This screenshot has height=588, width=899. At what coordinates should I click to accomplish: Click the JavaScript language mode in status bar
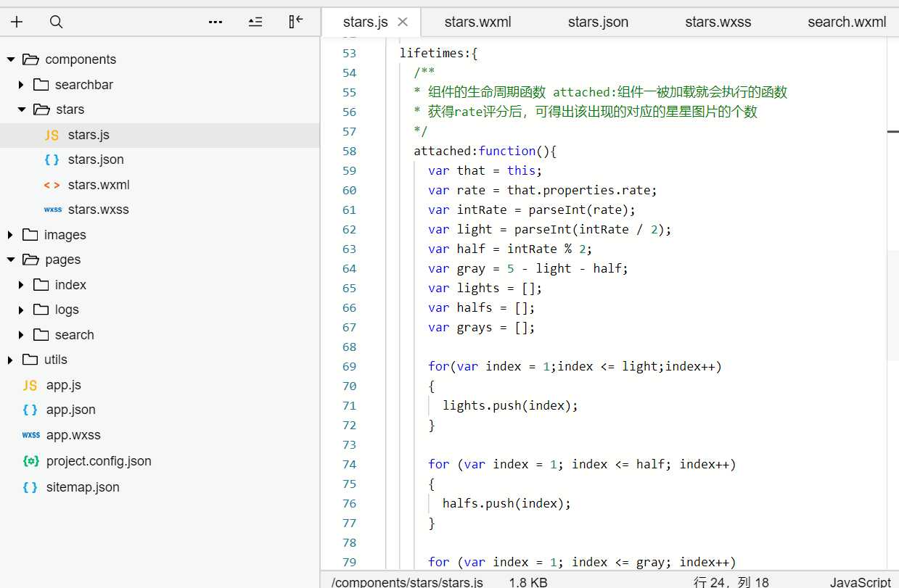pyautogui.click(x=861, y=582)
